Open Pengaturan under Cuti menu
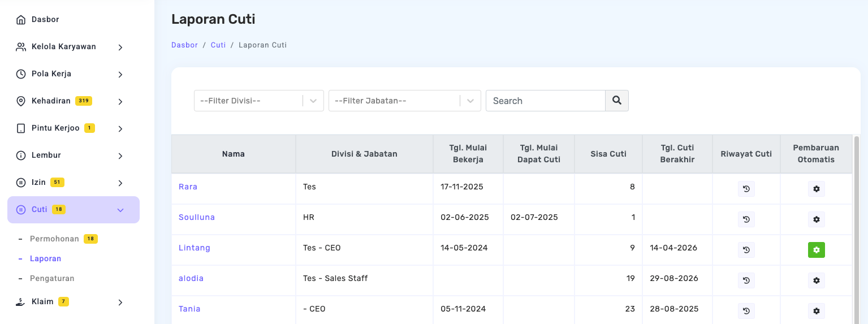868x324 pixels. coord(52,278)
